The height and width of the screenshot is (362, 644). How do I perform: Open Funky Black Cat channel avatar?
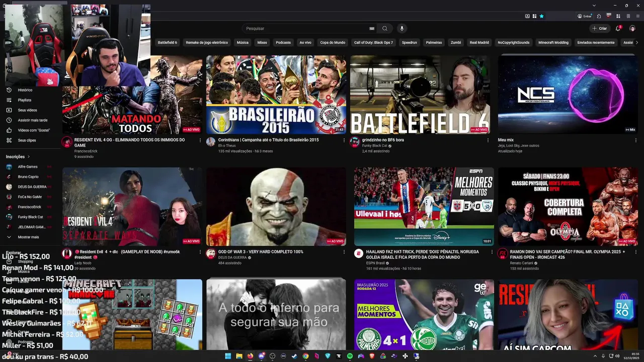(355, 142)
